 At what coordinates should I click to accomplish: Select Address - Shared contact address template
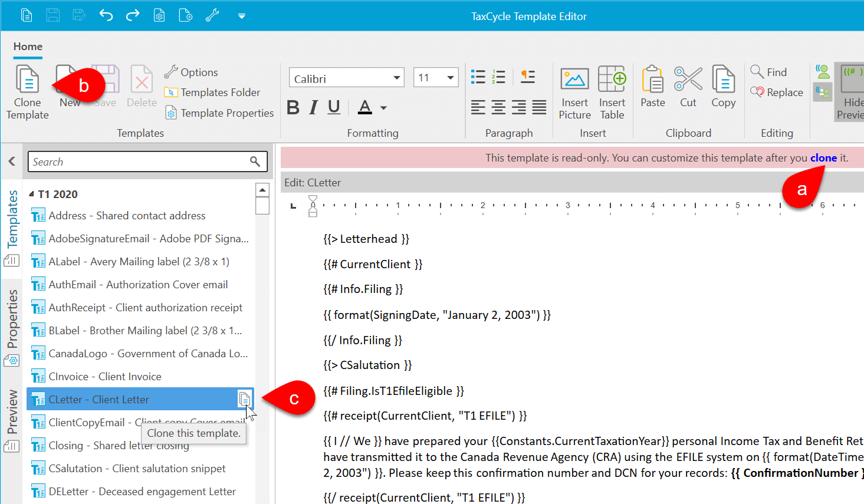(x=140, y=216)
